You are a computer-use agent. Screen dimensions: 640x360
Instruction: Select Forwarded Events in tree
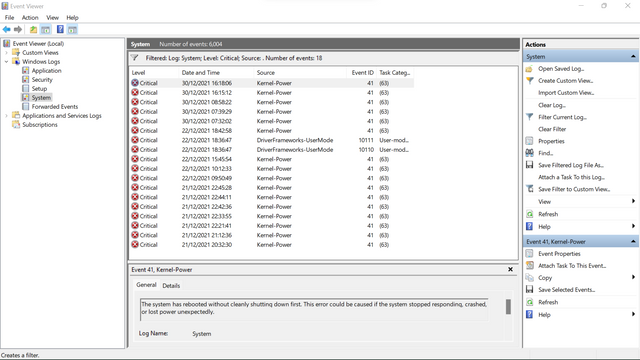55,106
